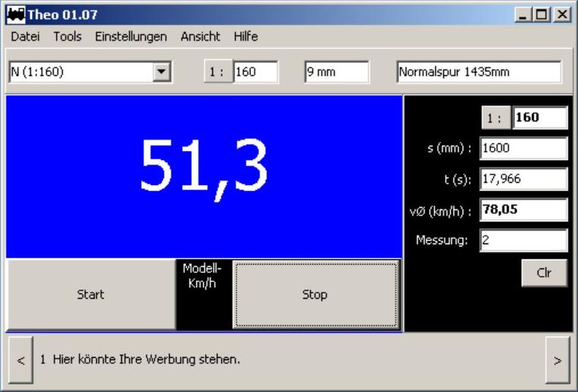Click the '1 :' button in black panel
The height and width of the screenshot is (392, 578).
point(495,118)
